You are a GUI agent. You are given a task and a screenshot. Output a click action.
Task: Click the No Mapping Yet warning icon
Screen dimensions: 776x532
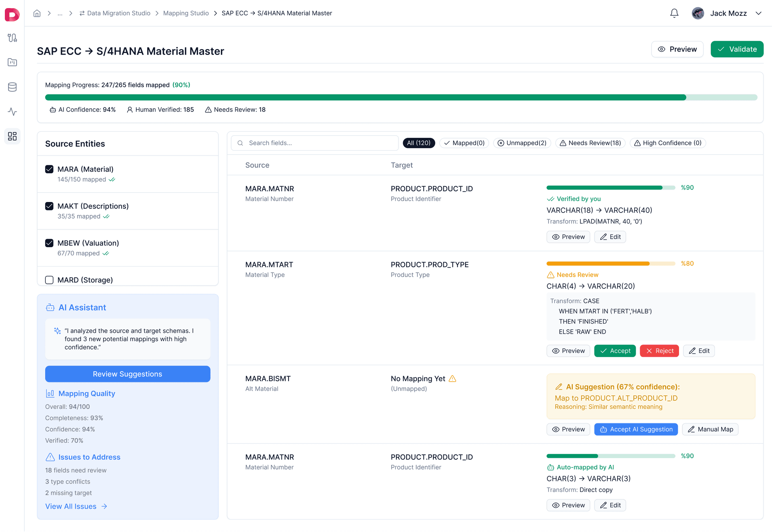click(x=452, y=379)
